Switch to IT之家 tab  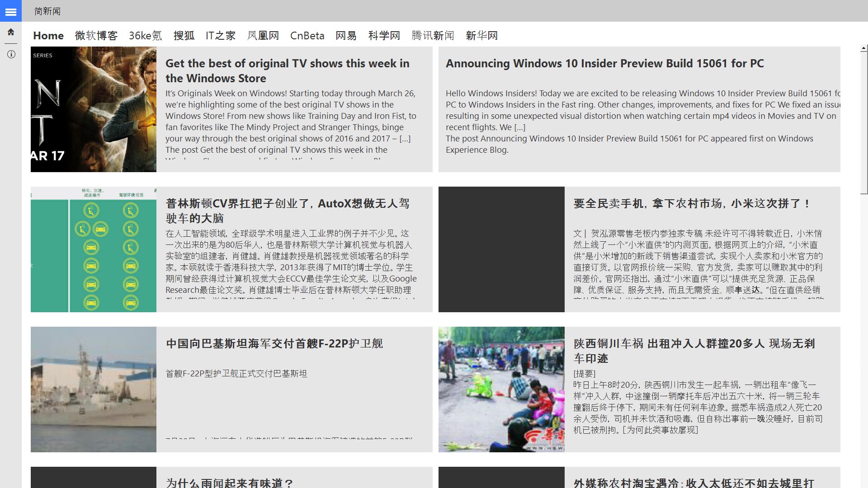click(220, 36)
